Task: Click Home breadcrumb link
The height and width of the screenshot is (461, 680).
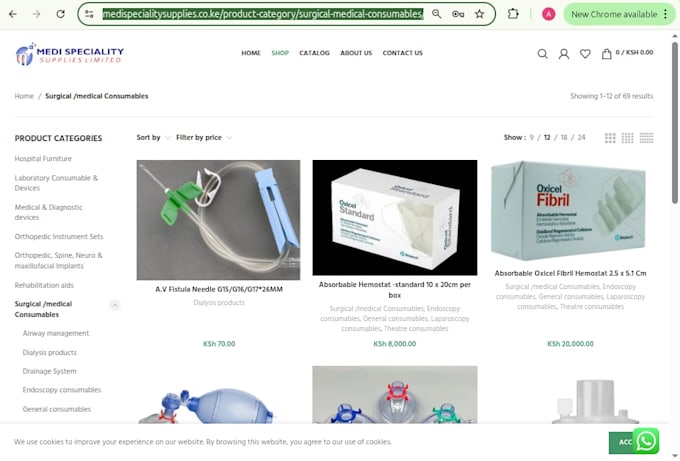Action: (x=24, y=96)
